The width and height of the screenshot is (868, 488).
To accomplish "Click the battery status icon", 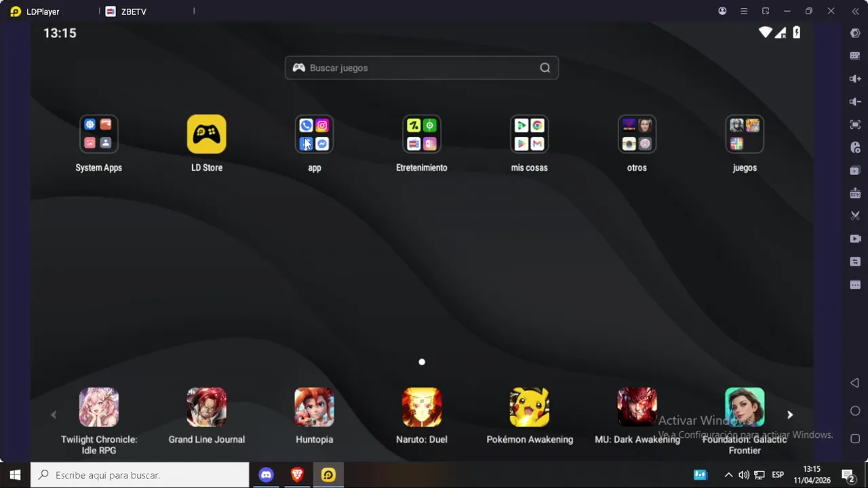I will click(x=797, y=33).
